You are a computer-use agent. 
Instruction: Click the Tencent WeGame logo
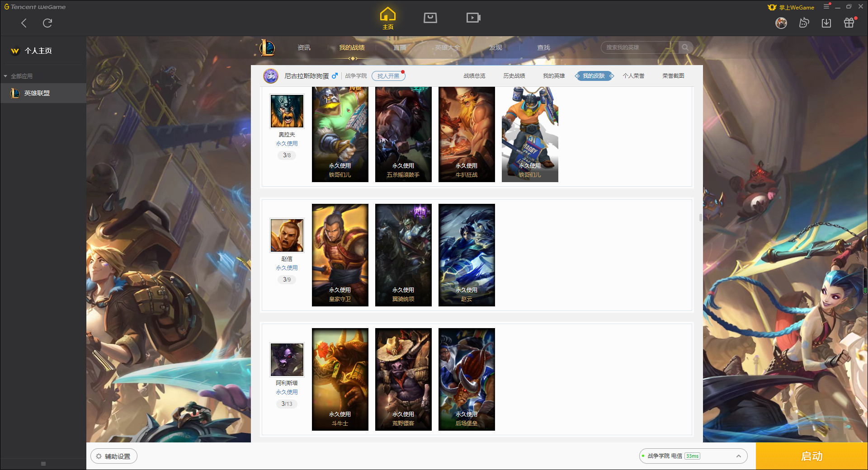coord(35,7)
